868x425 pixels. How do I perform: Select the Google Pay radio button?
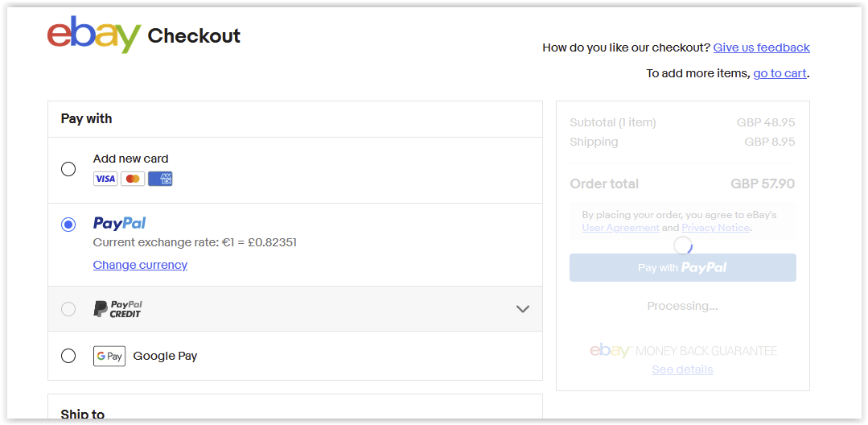point(68,356)
